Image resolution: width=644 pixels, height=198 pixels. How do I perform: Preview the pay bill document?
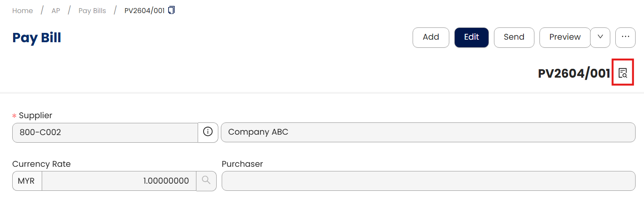[564, 37]
